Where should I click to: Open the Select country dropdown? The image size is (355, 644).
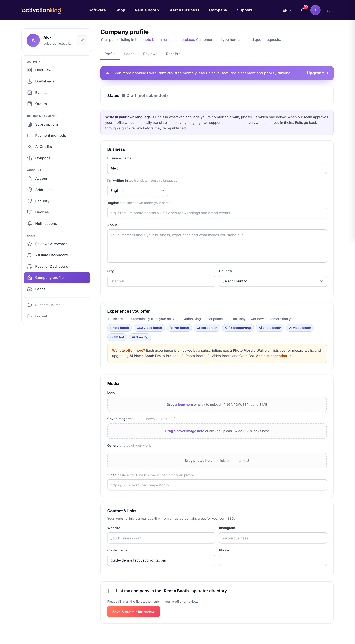(273, 281)
